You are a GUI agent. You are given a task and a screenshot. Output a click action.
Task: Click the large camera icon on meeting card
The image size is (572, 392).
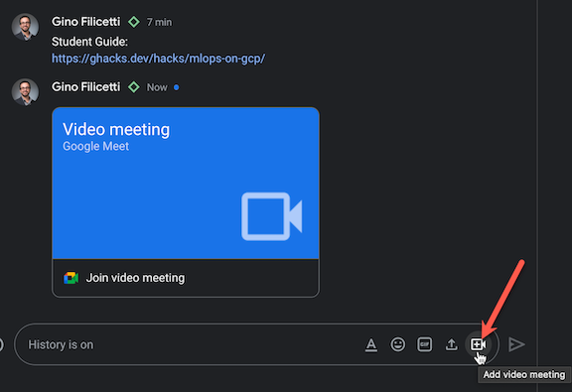point(272,216)
